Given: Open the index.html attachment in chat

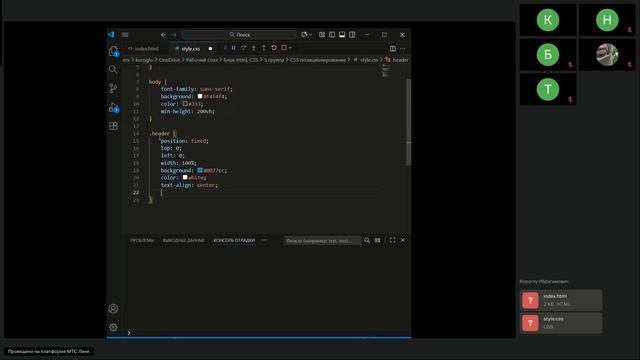Looking at the screenshot, I should coord(561,300).
